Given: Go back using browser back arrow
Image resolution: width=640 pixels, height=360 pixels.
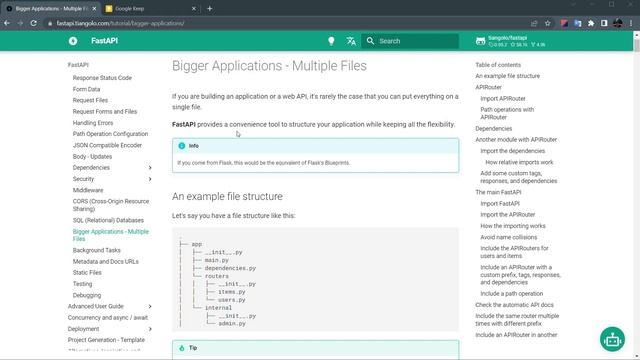Looking at the screenshot, I should (x=7, y=23).
